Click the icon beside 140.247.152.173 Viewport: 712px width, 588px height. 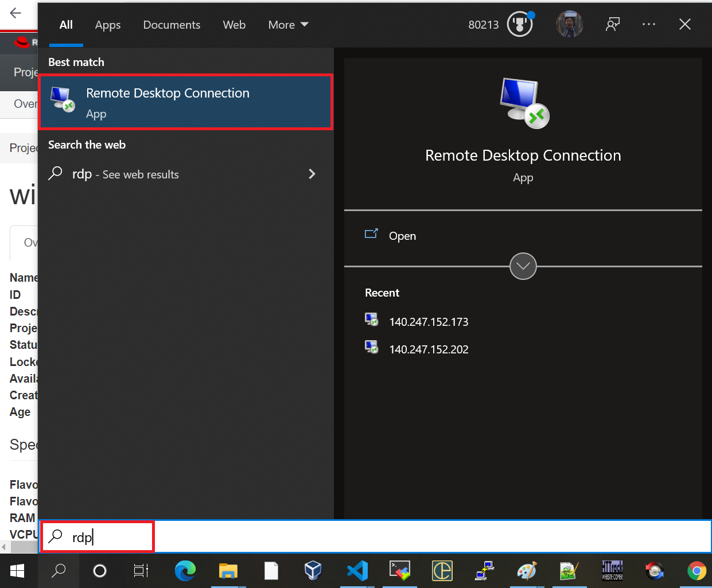point(372,320)
